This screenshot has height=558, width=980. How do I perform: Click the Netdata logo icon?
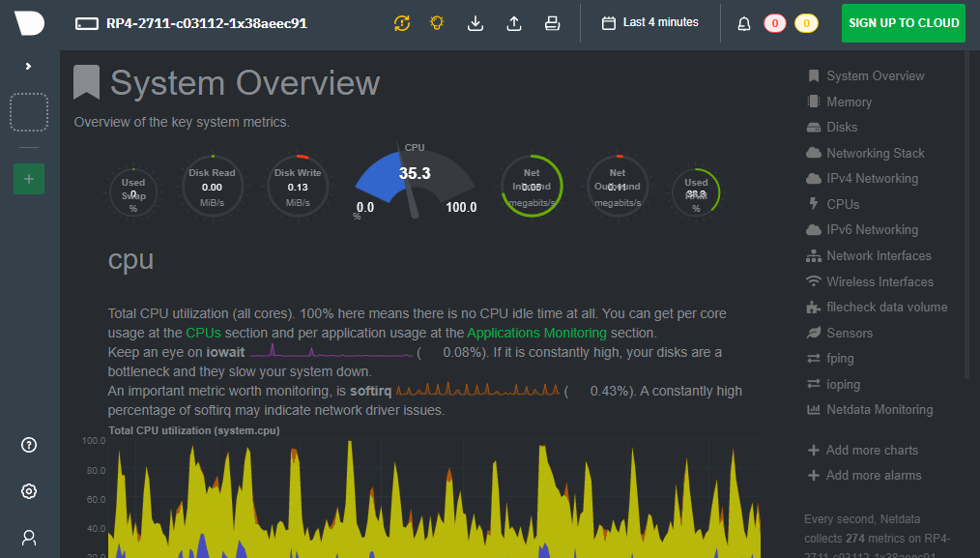(28, 23)
